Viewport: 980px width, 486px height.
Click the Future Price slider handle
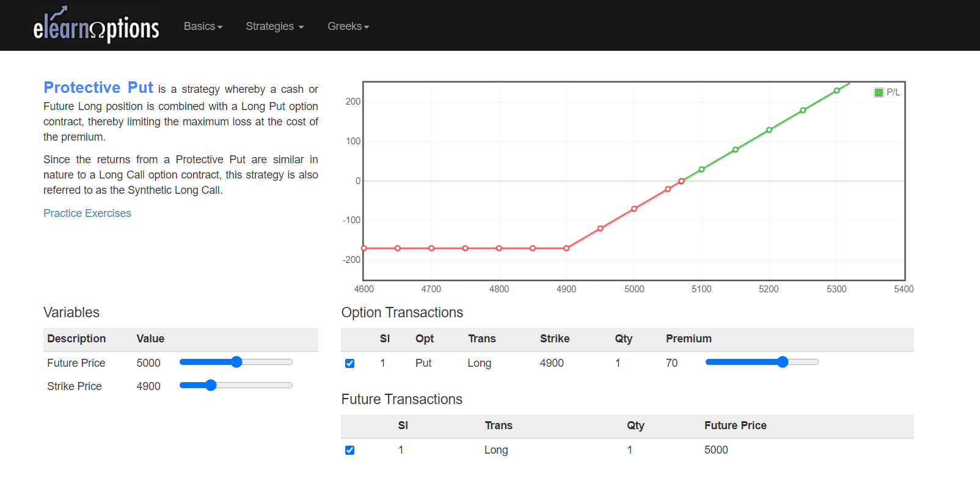coord(236,362)
